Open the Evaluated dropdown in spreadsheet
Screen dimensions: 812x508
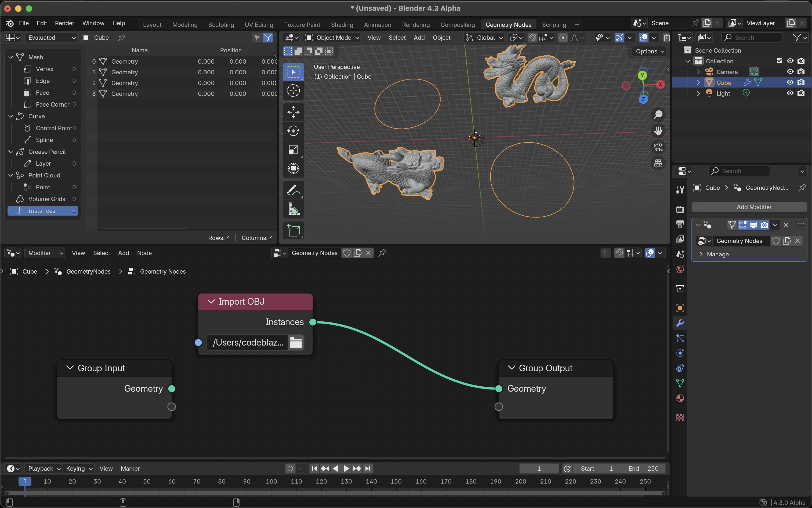50,38
